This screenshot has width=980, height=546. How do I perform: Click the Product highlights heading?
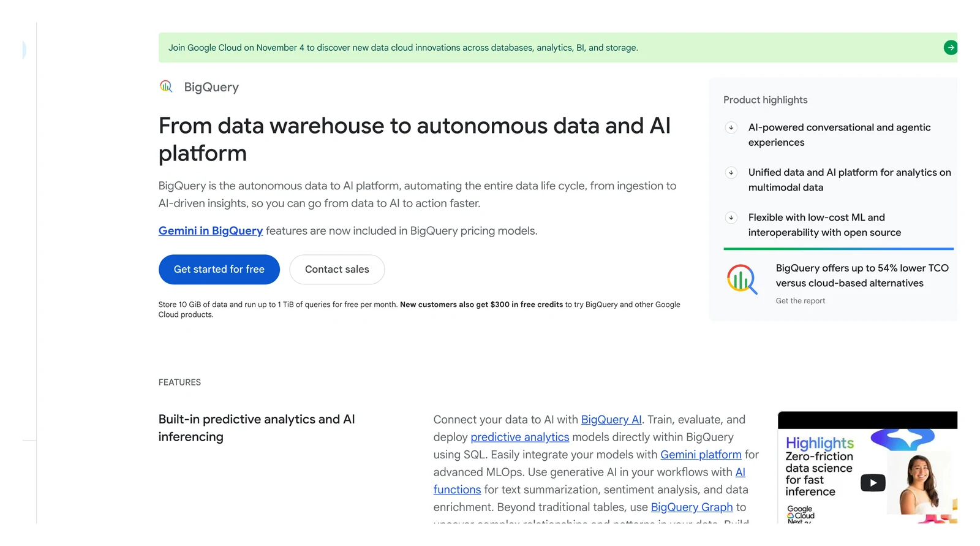pos(766,100)
